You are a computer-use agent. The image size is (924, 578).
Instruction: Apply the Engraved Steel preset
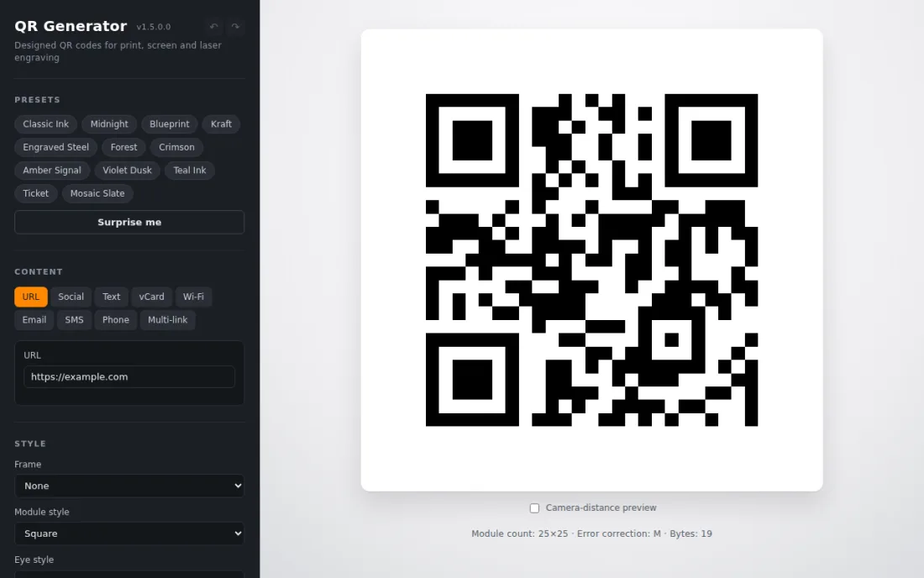point(56,147)
